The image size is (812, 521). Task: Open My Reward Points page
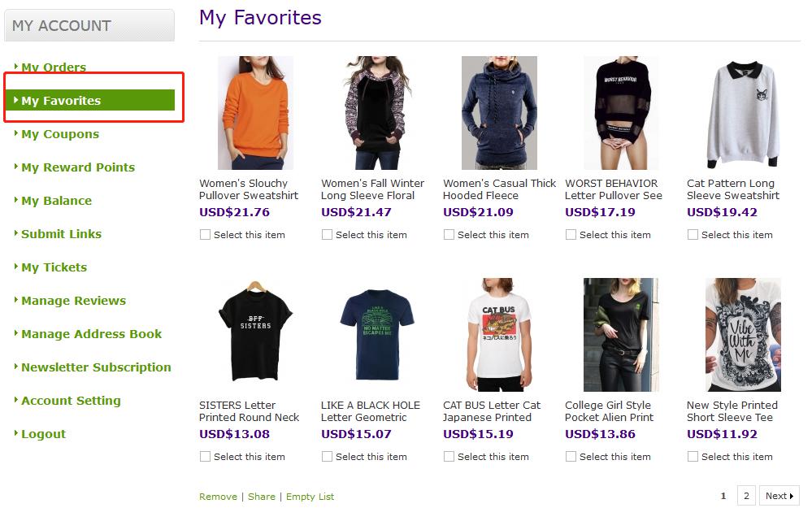(78, 167)
